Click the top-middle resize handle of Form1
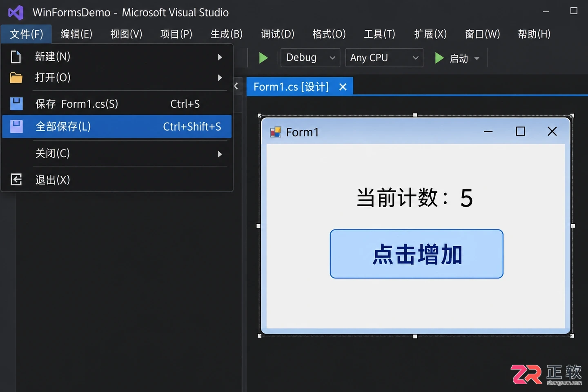The image size is (588, 392). (x=415, y=115)
